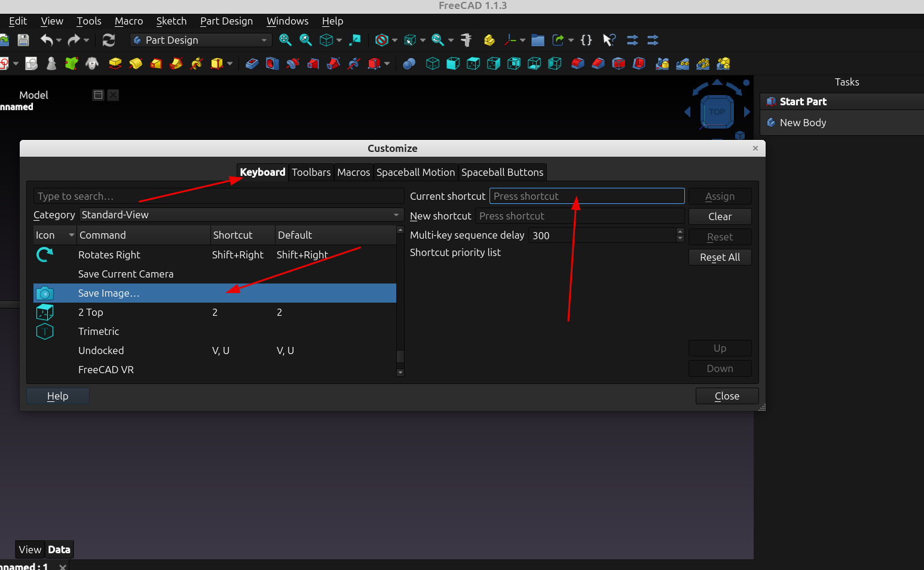Select the Keyboard tab
The width and height of the screenshot is (924, 570).
click(x=262, y=172)
